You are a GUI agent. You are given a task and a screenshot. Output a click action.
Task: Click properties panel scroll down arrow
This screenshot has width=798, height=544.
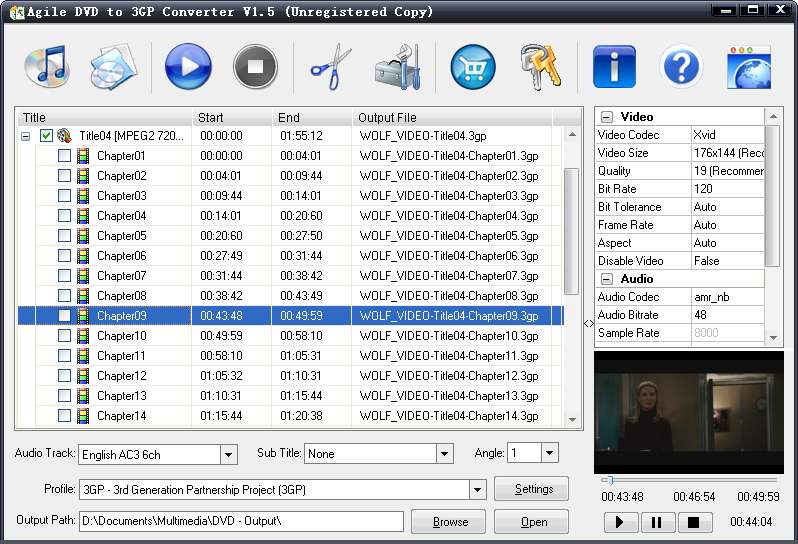click(x=773, y=338)
